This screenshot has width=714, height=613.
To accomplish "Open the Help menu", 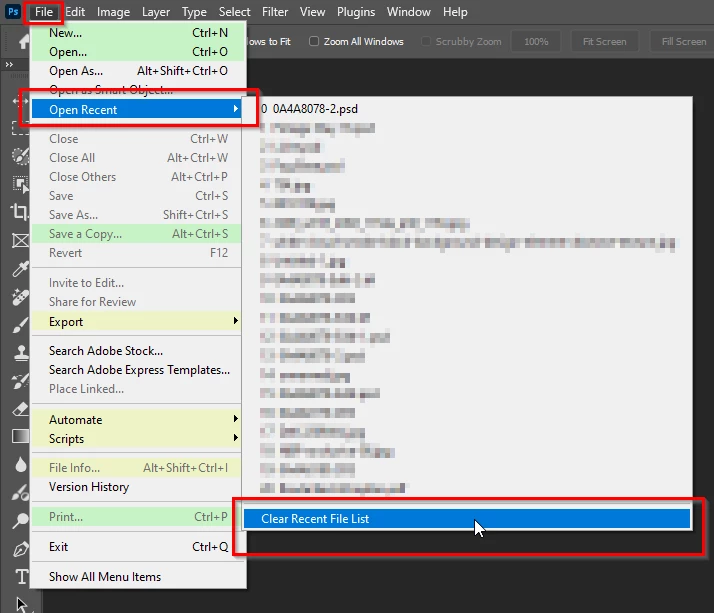I will pos(455,12).
